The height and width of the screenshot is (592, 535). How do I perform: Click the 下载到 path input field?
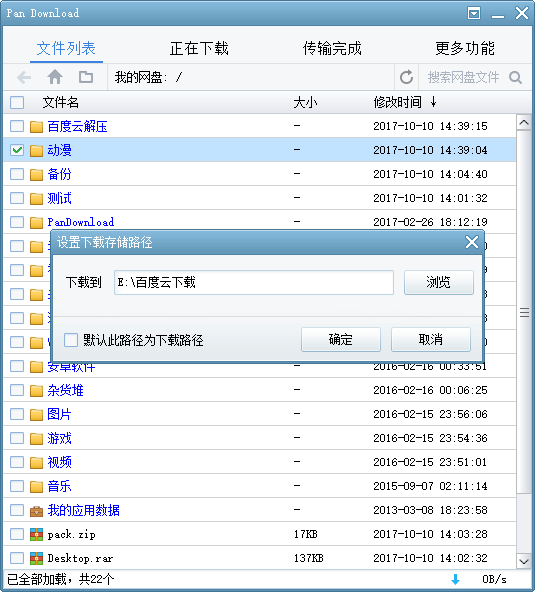[x=254, y=282]
